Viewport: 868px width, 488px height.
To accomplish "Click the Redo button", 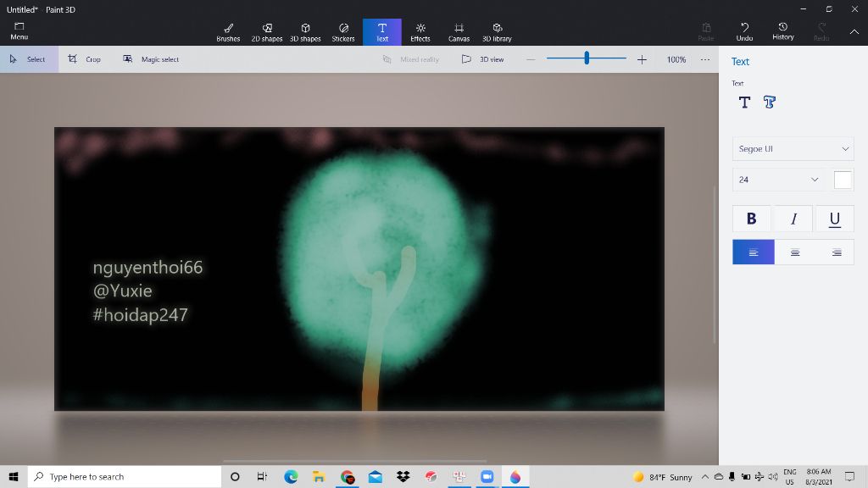I will tap(821, 31).
